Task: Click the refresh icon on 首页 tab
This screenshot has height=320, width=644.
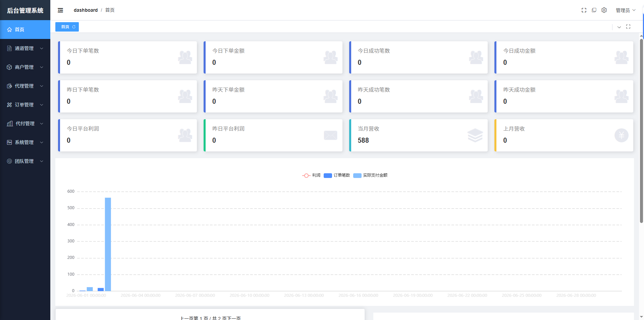Action: 74,27
